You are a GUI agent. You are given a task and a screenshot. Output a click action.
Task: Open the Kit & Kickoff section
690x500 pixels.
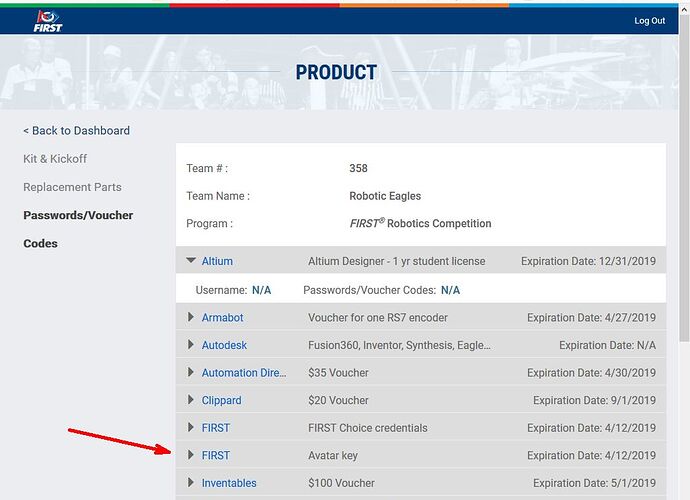pyautogui.click(x=55, y=159)
